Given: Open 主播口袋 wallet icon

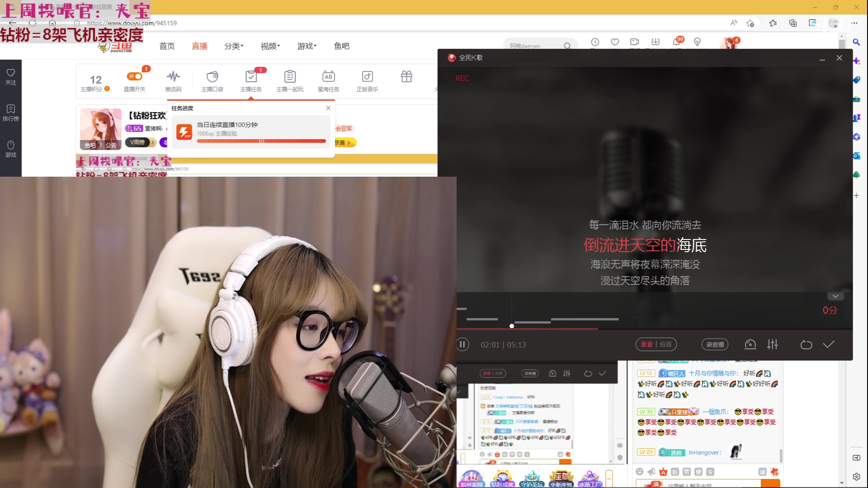Looking at the screenshot, I should [x=212, y=77].
